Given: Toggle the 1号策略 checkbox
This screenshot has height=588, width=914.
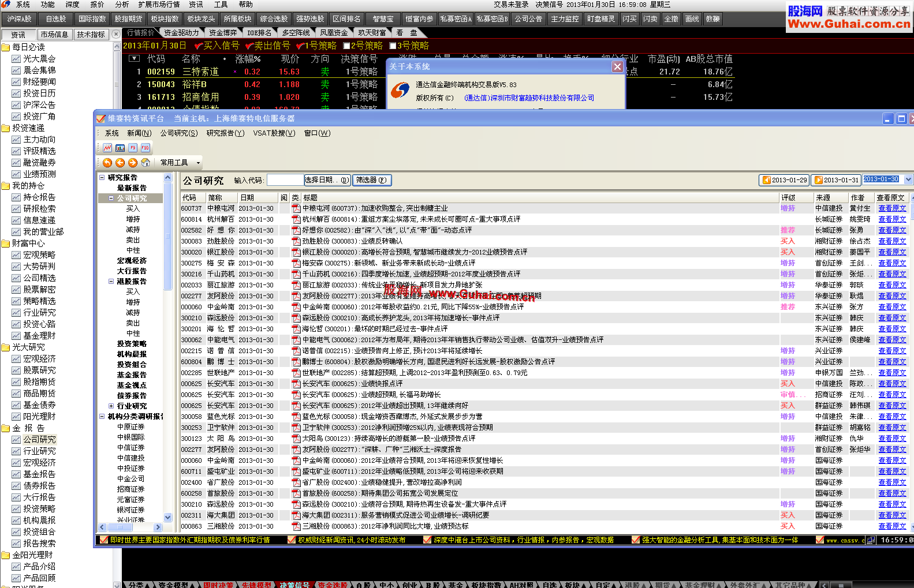Looking at the screenshot, I should 300,46.
